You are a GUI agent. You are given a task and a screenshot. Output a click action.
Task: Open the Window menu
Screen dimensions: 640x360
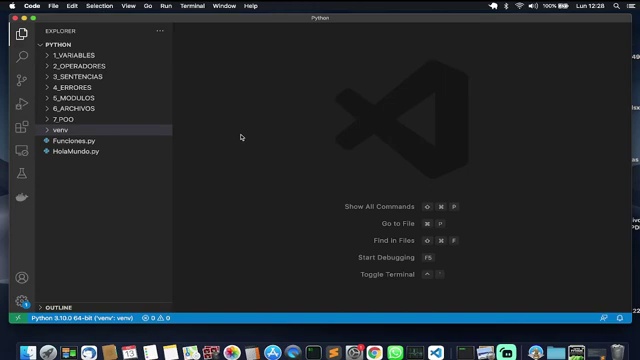[224, 6]
